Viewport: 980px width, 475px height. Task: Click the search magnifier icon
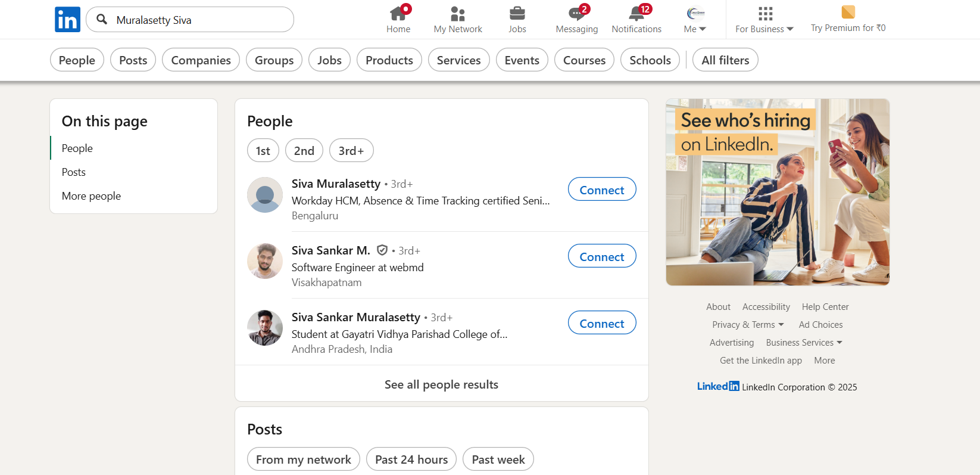[x=102, y=20]
